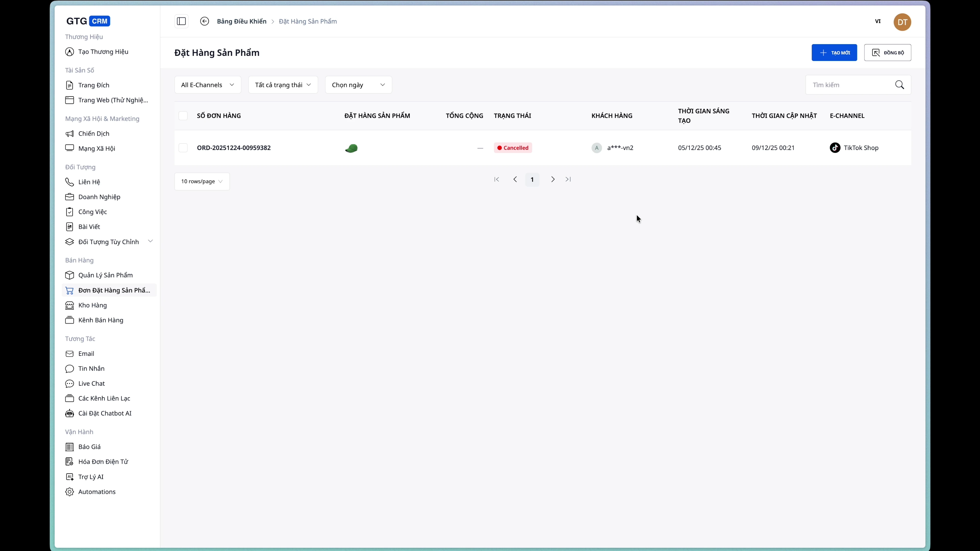Viewport: 980px width, 551px height.
Task: Expand the Tất cả trạng thái filter
Action: tap(282, 84)
